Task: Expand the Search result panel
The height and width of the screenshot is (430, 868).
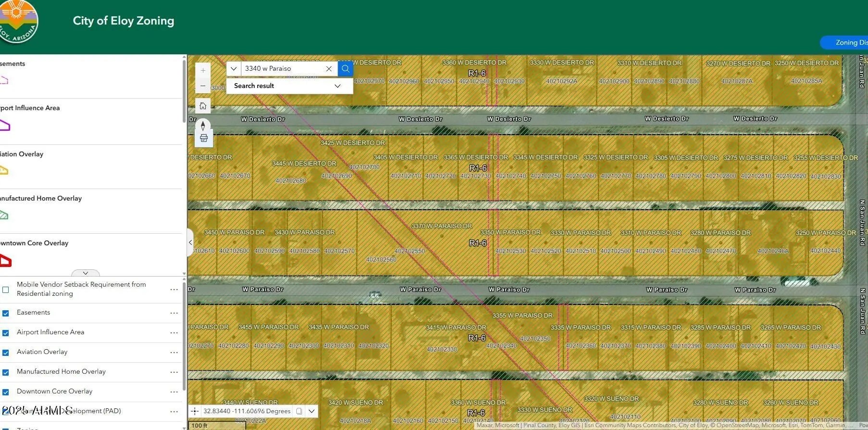Action: point(338,86)
